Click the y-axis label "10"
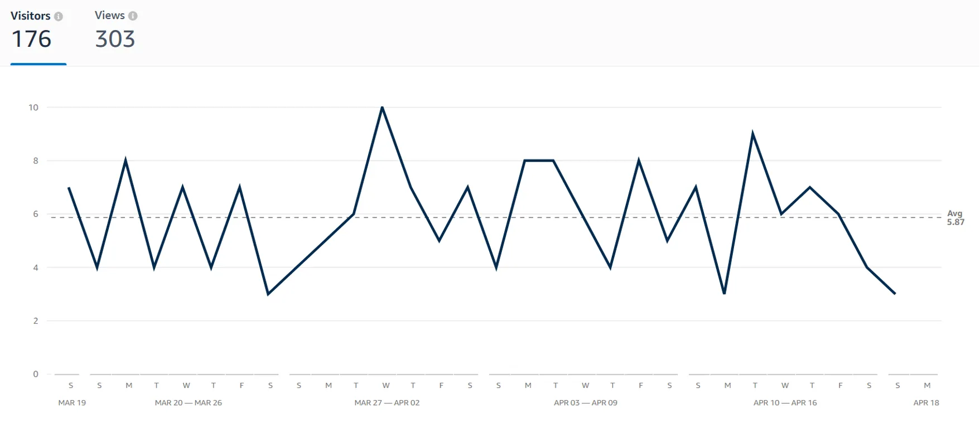Screen dimensions: 980x429 (x=33, y=108)
